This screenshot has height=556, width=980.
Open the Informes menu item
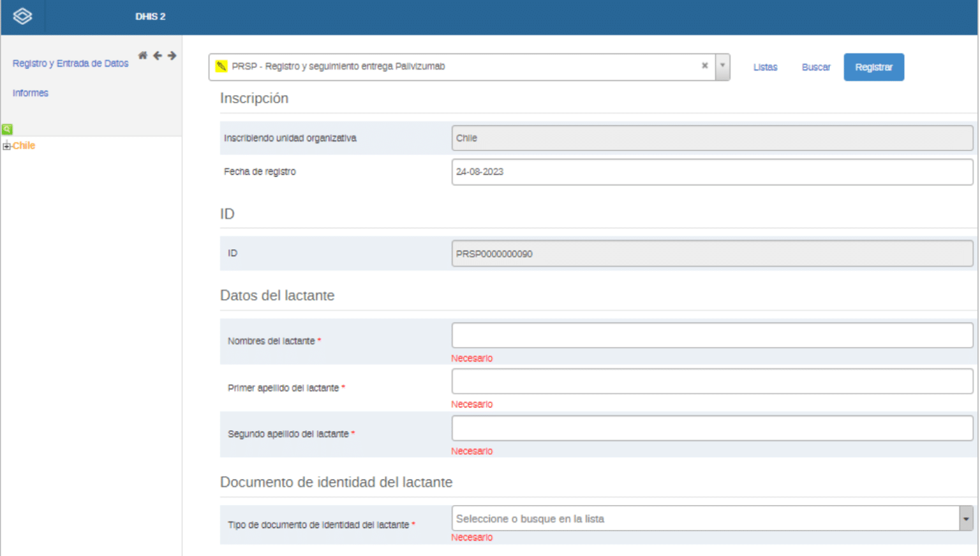[x=31, y=93]
